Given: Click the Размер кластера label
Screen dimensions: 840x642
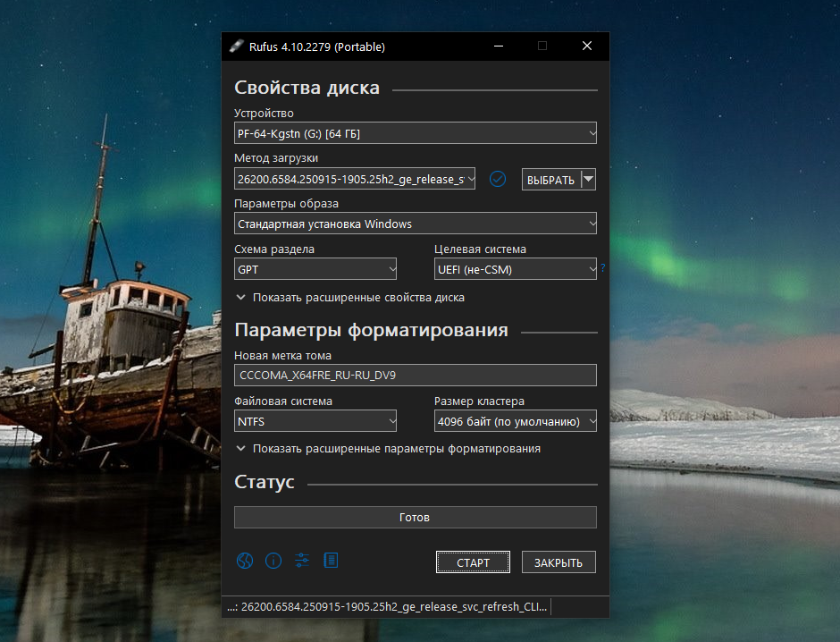Looking at the screenshot, I should (480, 401).
